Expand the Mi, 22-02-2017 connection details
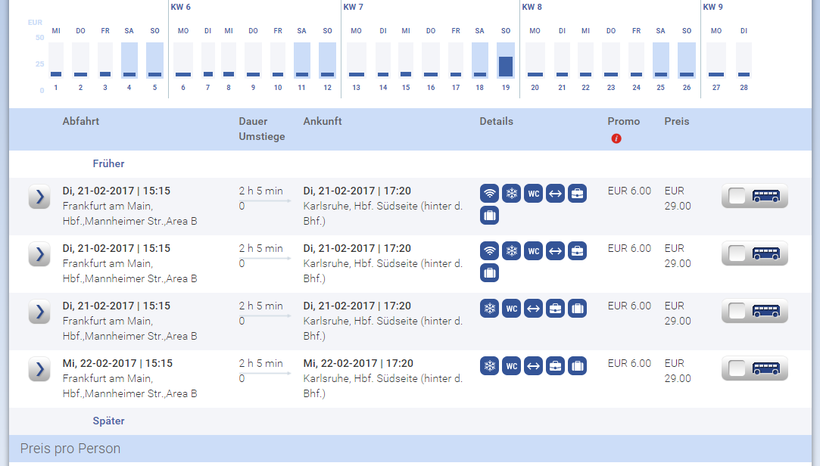Image resolution: width=820 pixels, height=466 pixels. [39, 369]
